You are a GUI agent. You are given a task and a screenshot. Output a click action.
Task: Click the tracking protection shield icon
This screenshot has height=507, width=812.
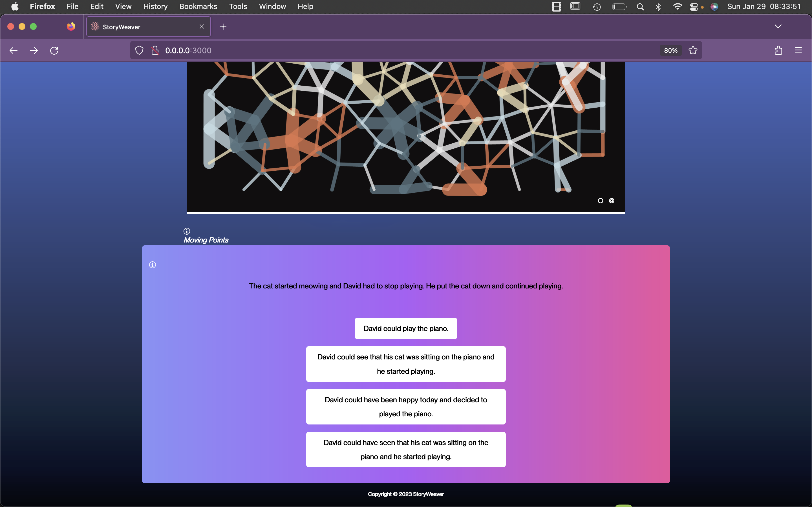[x=139, y=50]
